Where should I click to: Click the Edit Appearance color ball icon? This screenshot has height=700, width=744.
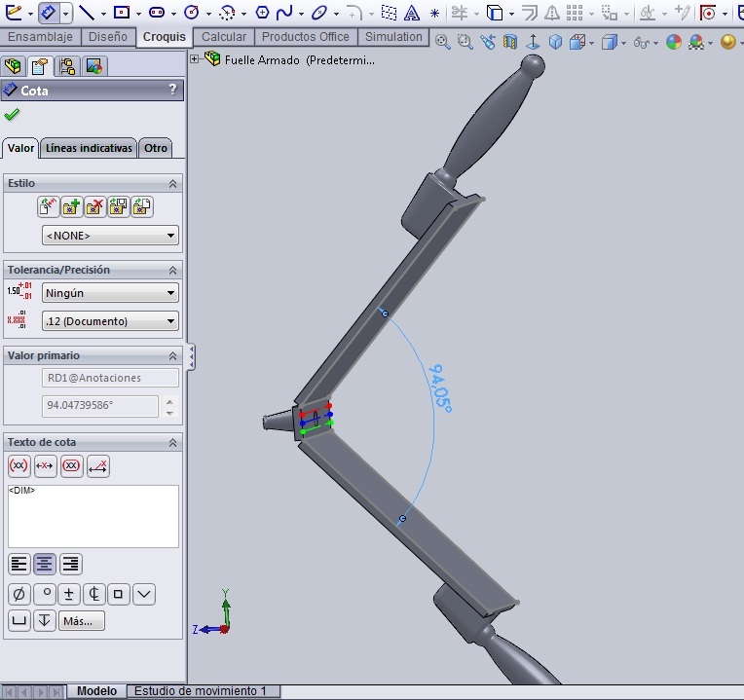[673, 42]
